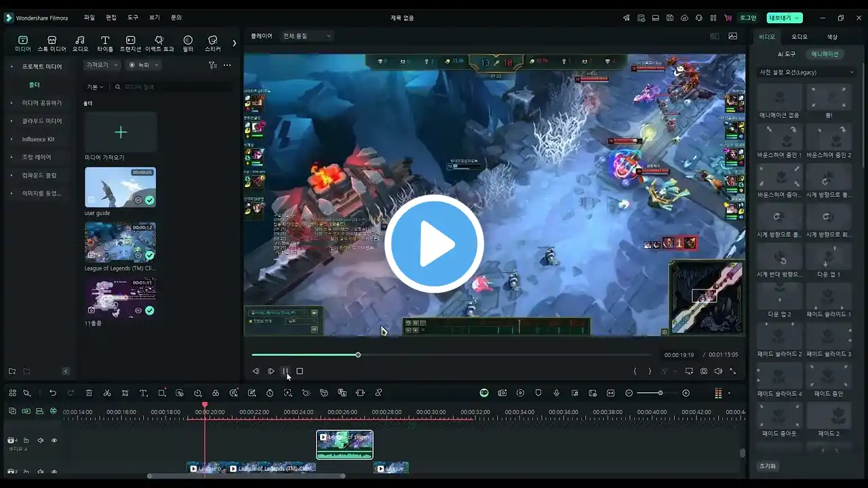The height and width of the screenshot is (488, 868).
Task: Open the media panel more options (three dots)
Action: click(x=227, y=65)
